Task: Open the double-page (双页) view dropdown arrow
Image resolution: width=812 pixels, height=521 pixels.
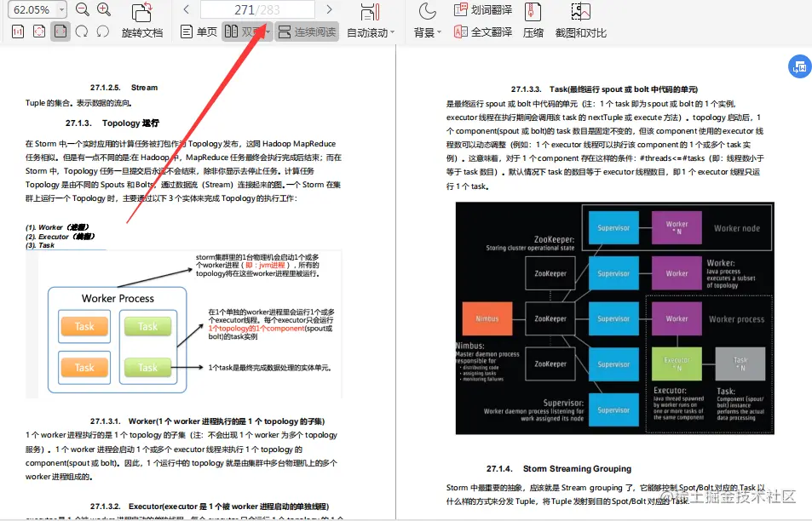Action: [266, 31]
